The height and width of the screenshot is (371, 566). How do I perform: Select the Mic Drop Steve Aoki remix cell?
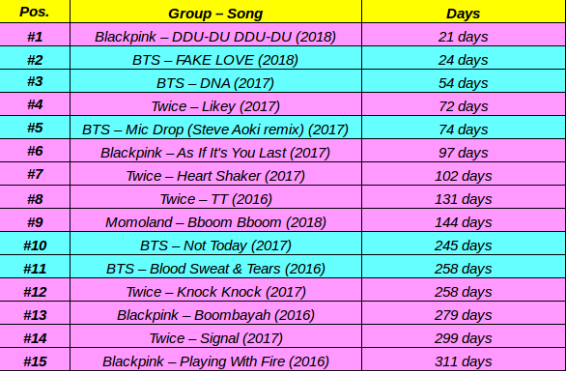(x=215, y=127)
